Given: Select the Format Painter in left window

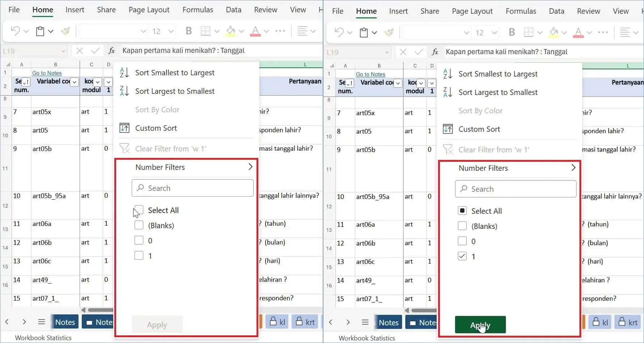Looking at the screenshot, I should [x=65, y=31].
